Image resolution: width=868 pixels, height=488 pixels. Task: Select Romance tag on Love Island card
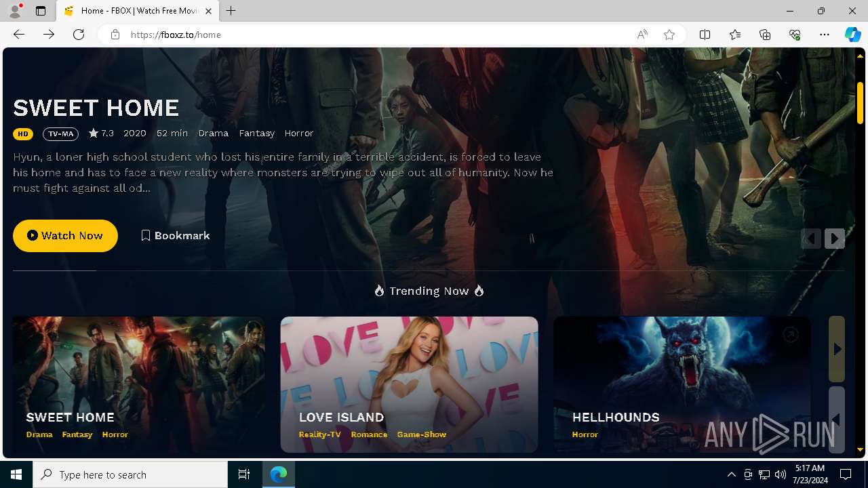[x=370, y=434]
